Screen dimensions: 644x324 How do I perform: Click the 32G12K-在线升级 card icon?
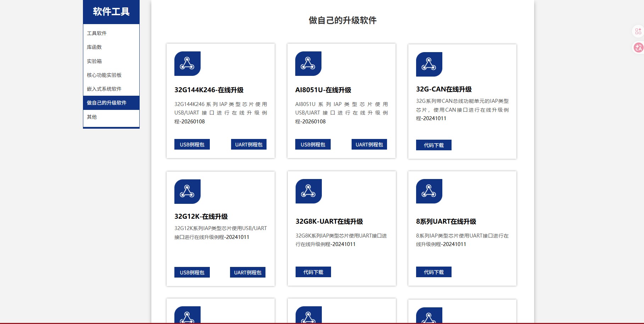click(187, 191)
